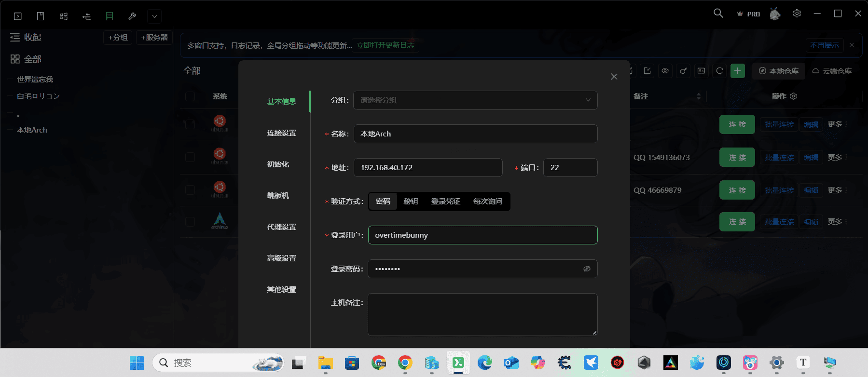Viewport: 868px width, 377px height.
Task: Click the refresh icon in list toolbar
Action: (719, 71)
